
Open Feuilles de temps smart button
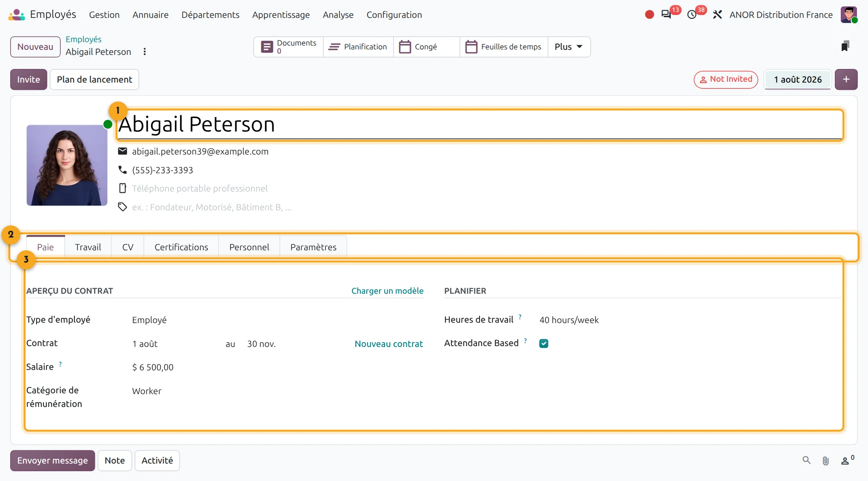(x=504, y=47)
